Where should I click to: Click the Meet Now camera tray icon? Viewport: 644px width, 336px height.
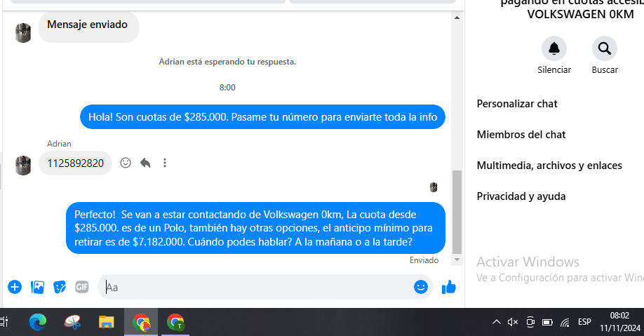click(530, 322)
